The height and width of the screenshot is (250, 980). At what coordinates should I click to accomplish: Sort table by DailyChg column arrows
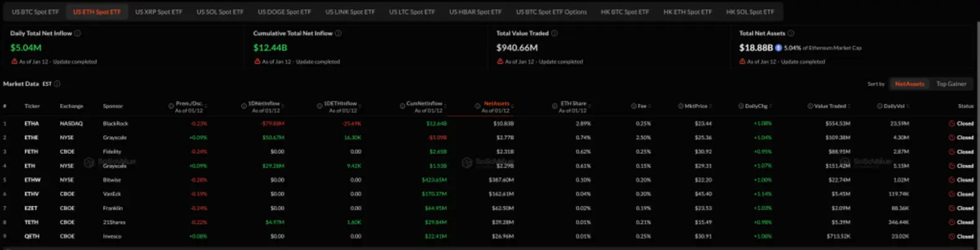pos(770,106)
